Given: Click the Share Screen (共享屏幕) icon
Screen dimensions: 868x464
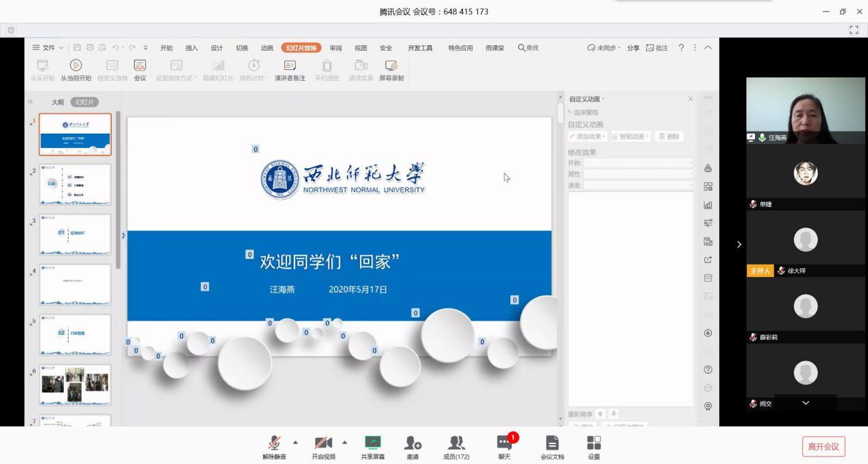Looking at the screenshot, I should 373,443.
